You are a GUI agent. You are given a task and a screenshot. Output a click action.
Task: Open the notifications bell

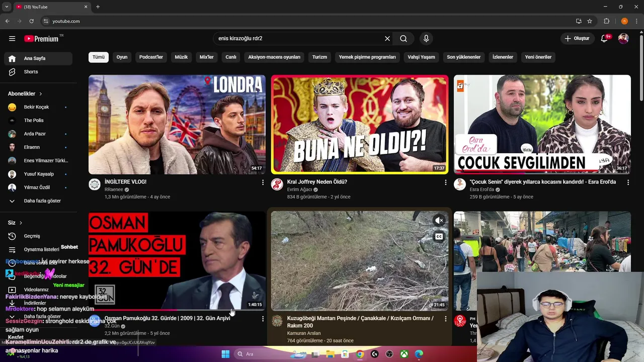click(605, 39)
